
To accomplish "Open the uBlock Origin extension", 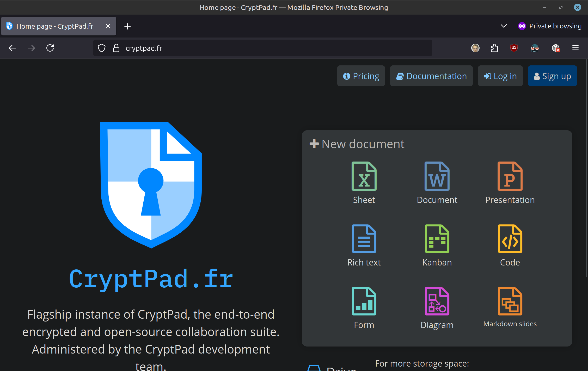I will [514, 48].
